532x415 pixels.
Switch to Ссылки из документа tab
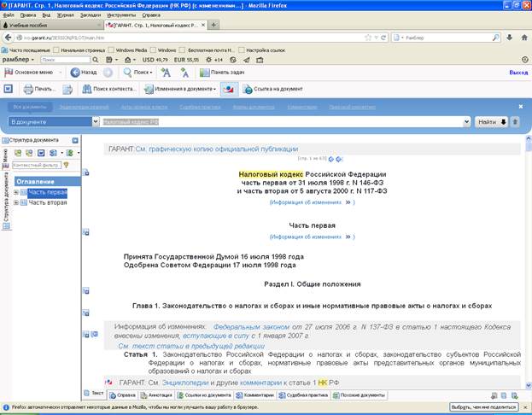[x=204, y=395]
